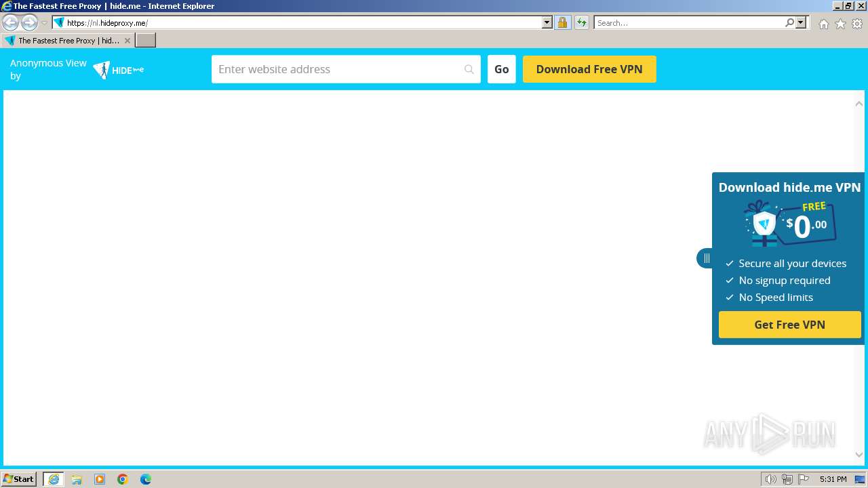Open File Explorer from taskbar
The image size is (868, 488).
click(77, 479)
